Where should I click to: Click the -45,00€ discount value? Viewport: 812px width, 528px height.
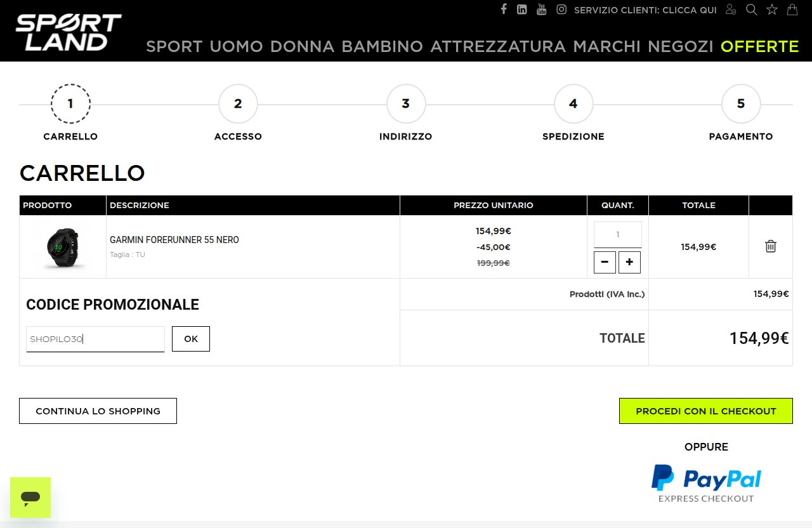494,247
